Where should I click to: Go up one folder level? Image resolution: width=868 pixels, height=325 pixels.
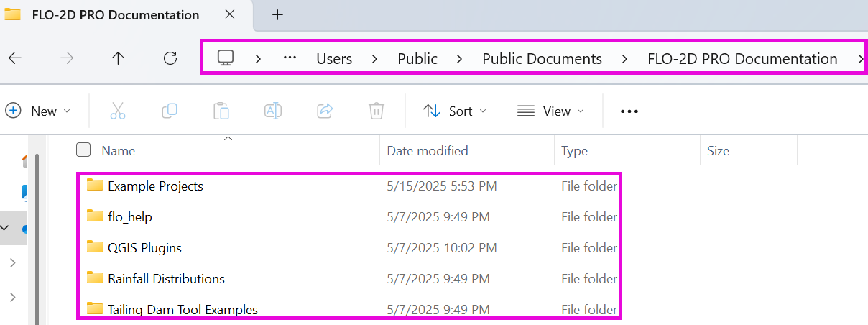[x=119, y=59]
